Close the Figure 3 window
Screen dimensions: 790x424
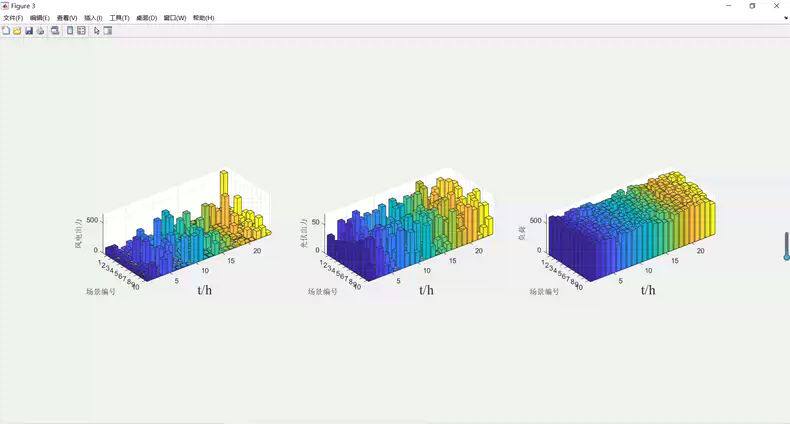[776, 6]
